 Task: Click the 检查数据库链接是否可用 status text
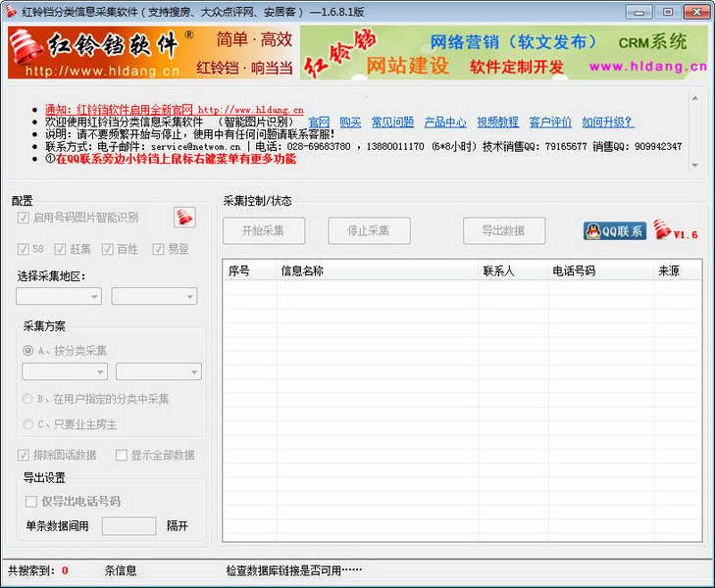coord(293,570)
